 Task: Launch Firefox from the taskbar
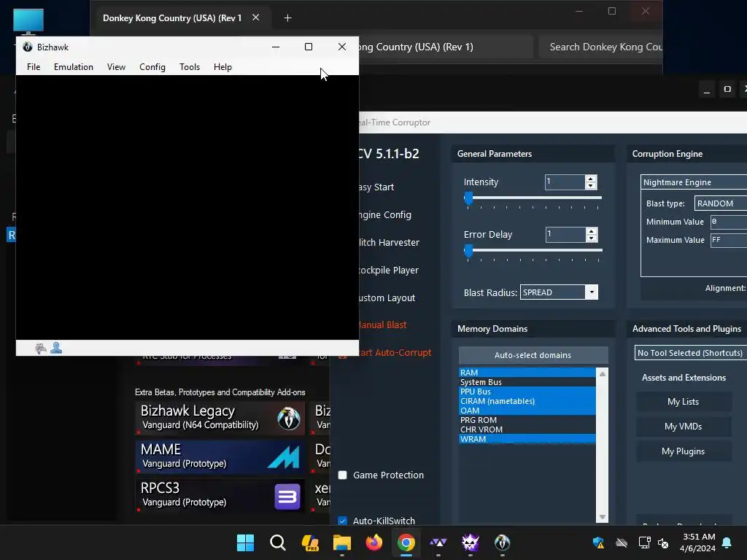(x=374, y=542)
